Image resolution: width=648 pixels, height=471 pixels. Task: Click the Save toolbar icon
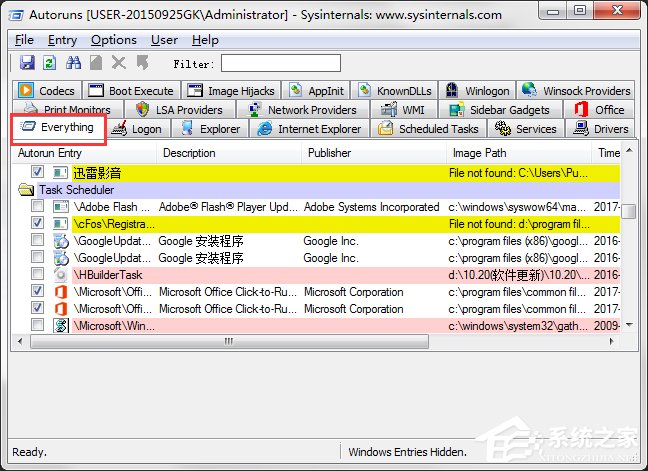[27, 63]
